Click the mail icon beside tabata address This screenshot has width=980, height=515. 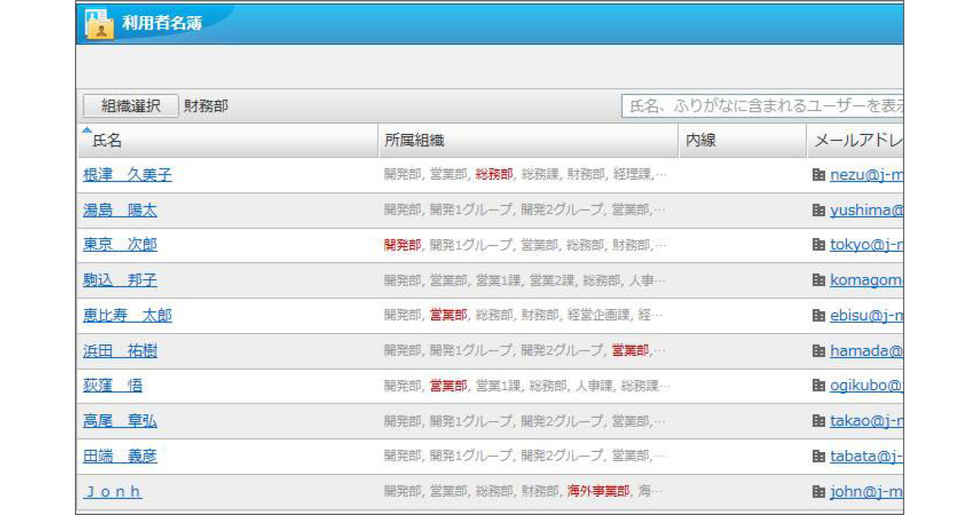(x=818, y=456)
